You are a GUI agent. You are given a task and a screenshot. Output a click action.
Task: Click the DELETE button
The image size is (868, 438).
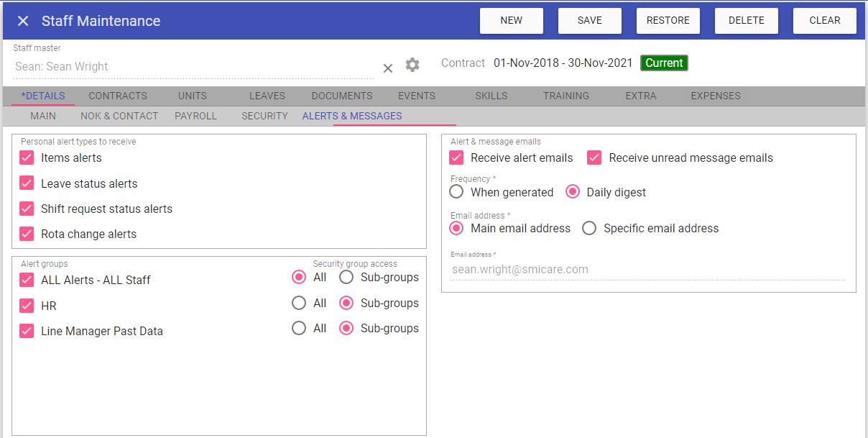[746, 21]
